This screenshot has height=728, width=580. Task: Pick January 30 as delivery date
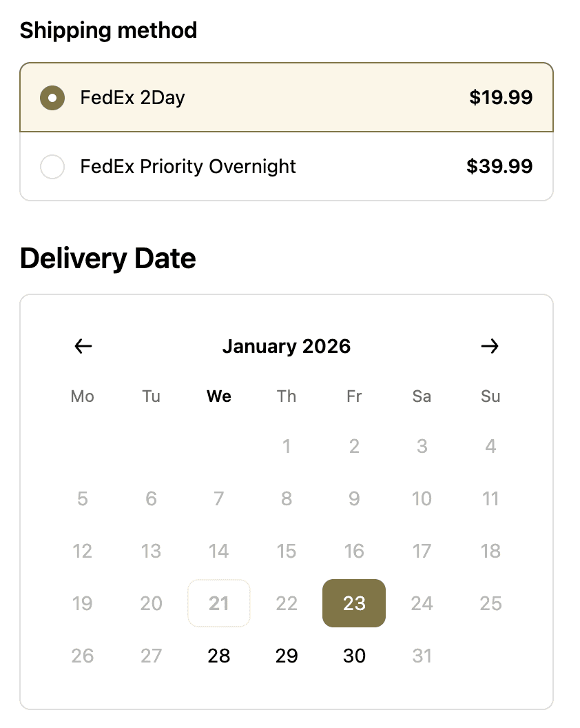tap(353, 656)
